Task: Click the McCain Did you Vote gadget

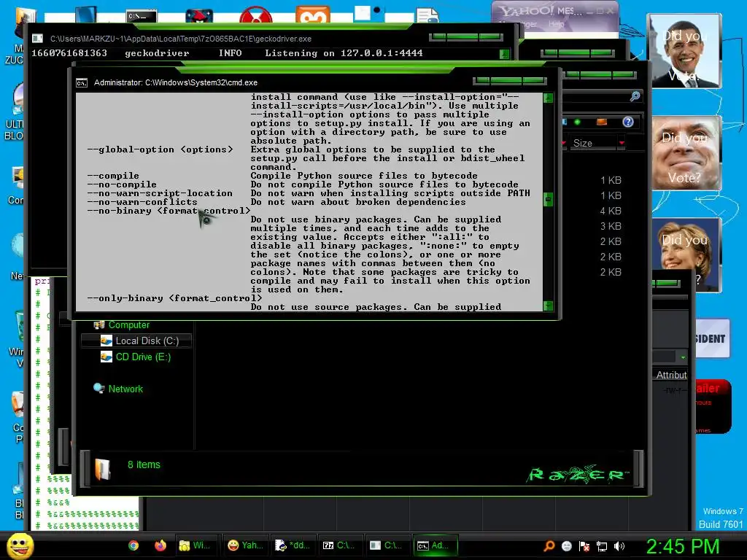Action: (684, 153)
